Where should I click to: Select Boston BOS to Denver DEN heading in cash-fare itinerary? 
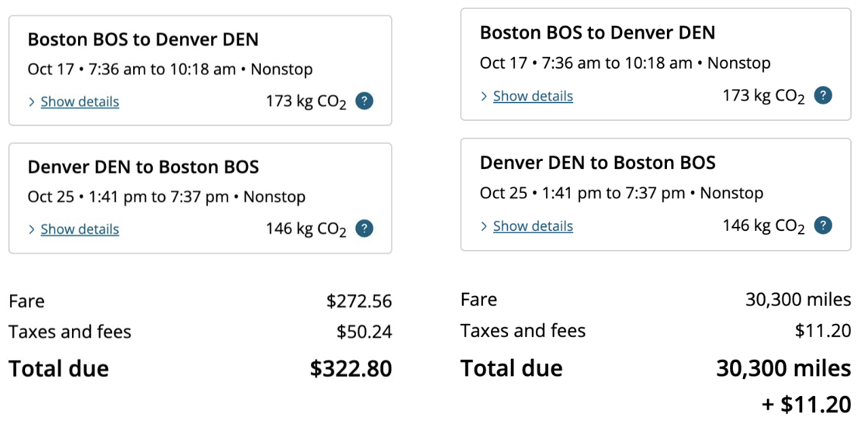tap(143, 39)
